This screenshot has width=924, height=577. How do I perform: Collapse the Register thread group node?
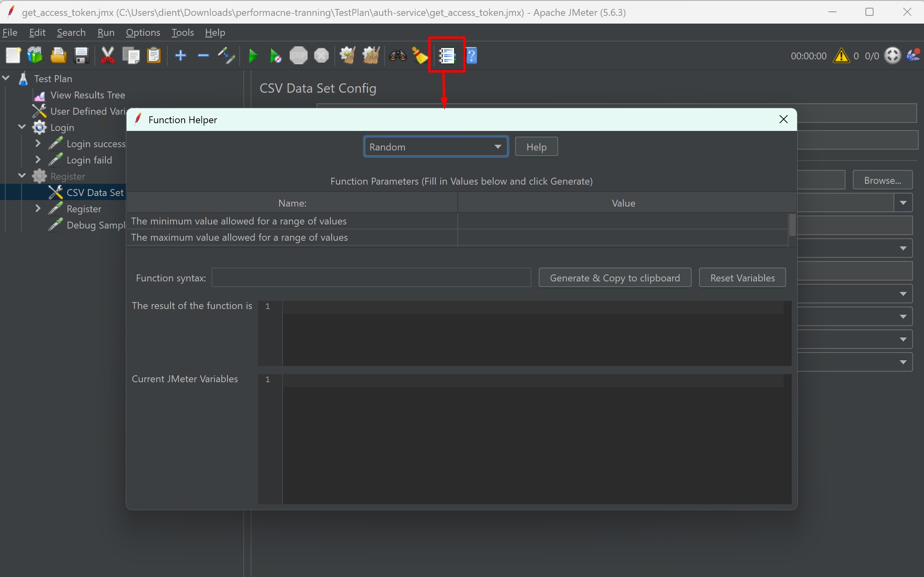22,176
